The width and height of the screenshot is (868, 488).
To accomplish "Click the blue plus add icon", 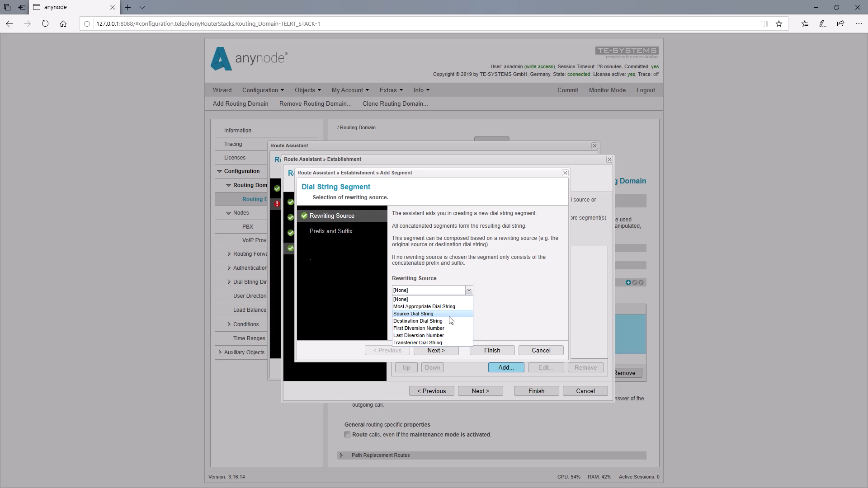I will [x=628, y=282].
